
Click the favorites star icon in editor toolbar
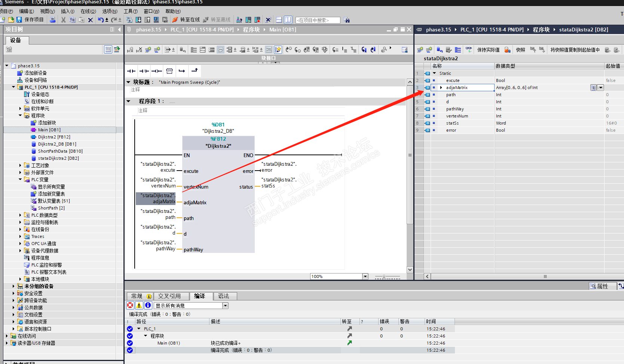278,50
